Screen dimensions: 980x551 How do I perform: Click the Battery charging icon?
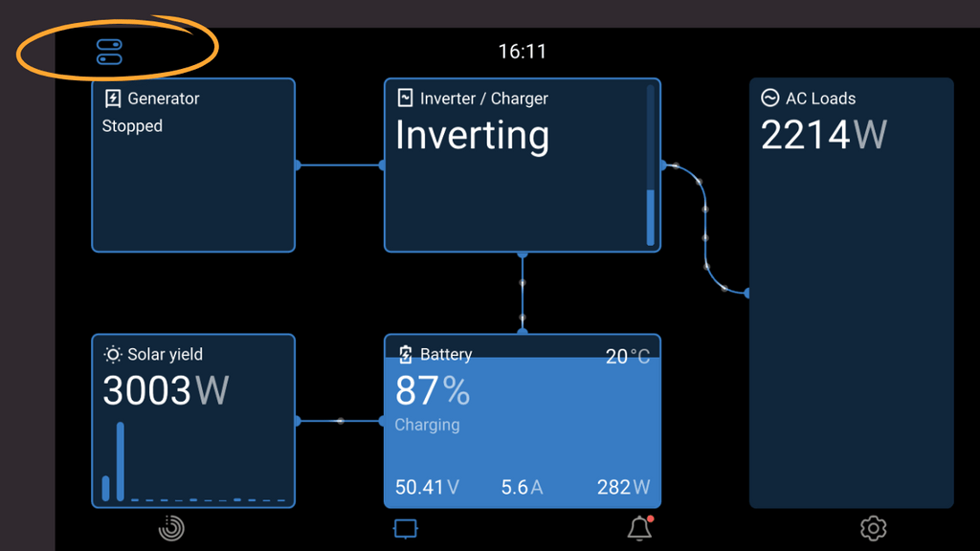pyautogui.click(x=405, y=354)
